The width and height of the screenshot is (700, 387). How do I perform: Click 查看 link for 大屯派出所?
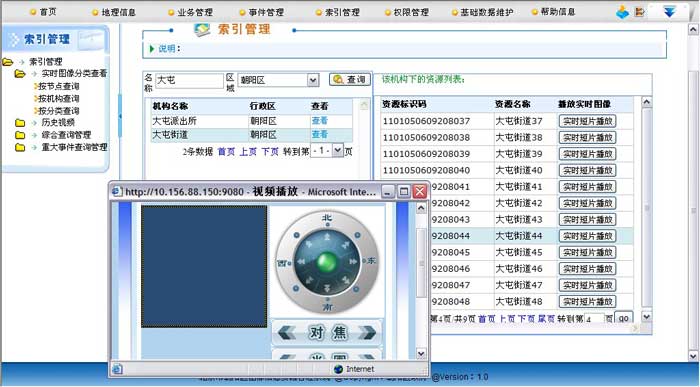click(320, 121)
